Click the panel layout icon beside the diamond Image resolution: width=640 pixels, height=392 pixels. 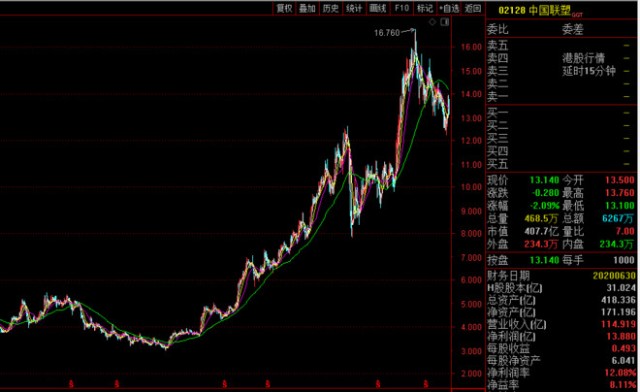[445, 22]
